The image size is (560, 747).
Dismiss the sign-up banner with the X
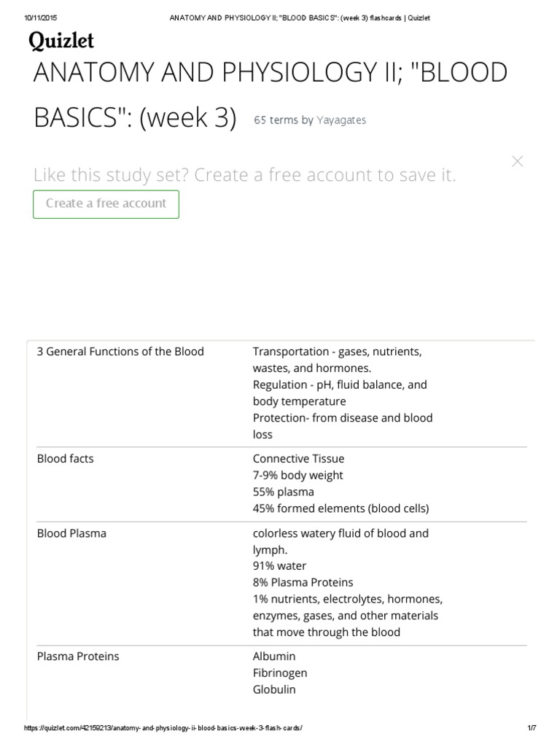click(518, 161)
